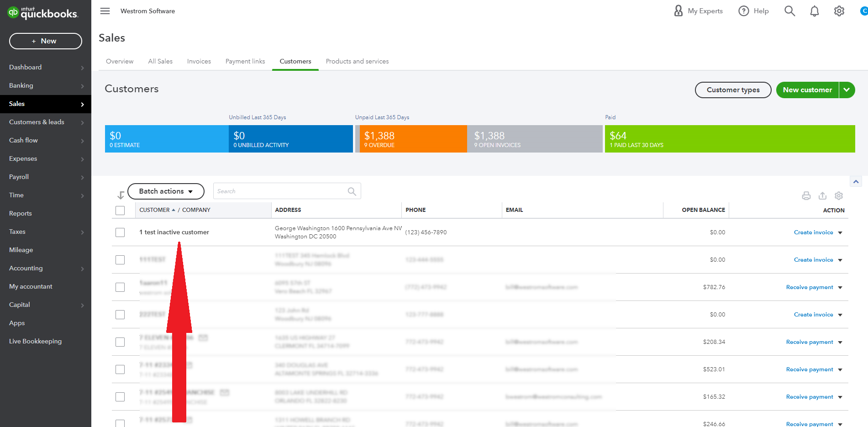The image size is (868, 427).
Task: Open My Experts person icon
Action: pos(679,11)
